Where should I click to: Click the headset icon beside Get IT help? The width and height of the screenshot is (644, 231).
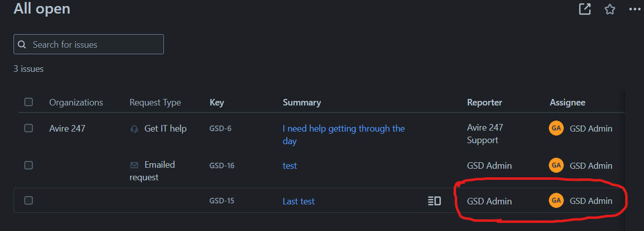[134, 129]
